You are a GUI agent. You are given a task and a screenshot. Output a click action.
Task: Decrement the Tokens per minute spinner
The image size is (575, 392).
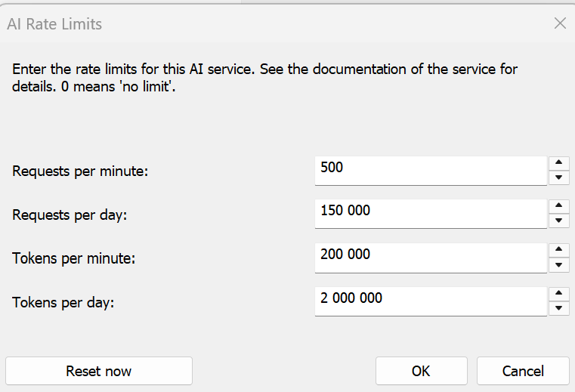[558, 264]
